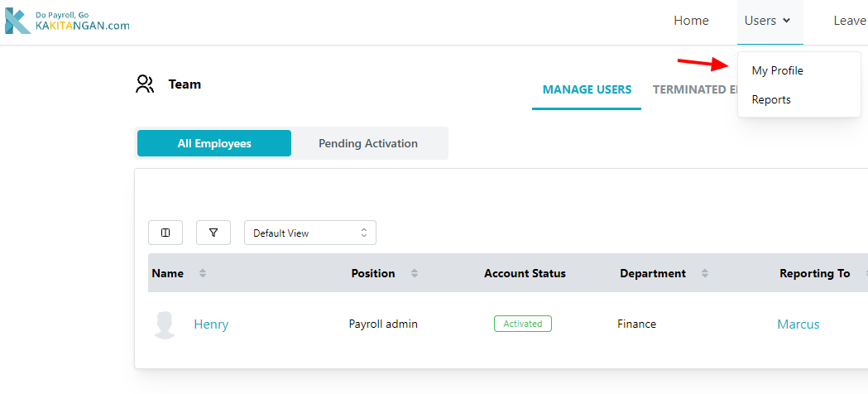Select Reports from Users menu
Screen dimensions: 868x394
coord(771,99)
